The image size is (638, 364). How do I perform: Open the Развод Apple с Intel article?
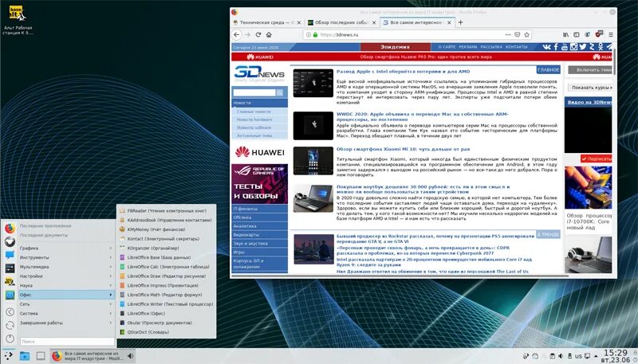[x=403, y=71]
